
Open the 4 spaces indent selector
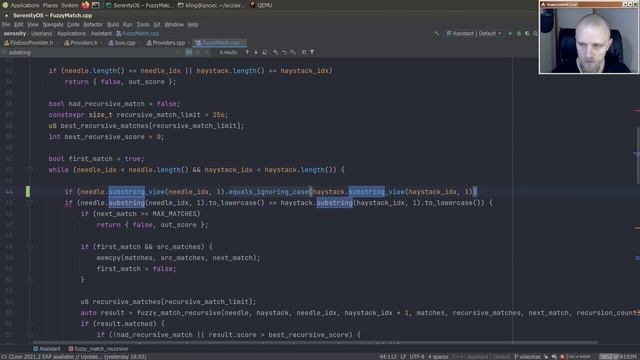(438, 357)
